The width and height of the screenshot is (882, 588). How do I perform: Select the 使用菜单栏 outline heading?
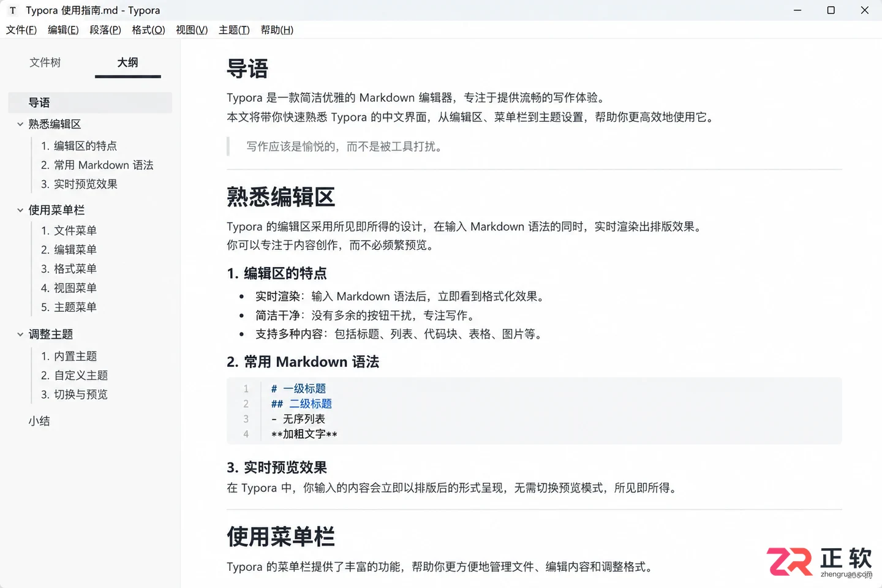pos(56,210)
